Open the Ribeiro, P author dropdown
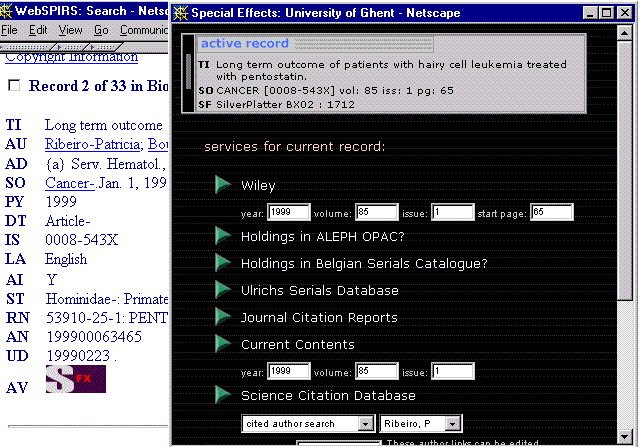This screenshot has width=640, height=447. tap(452, 424)
